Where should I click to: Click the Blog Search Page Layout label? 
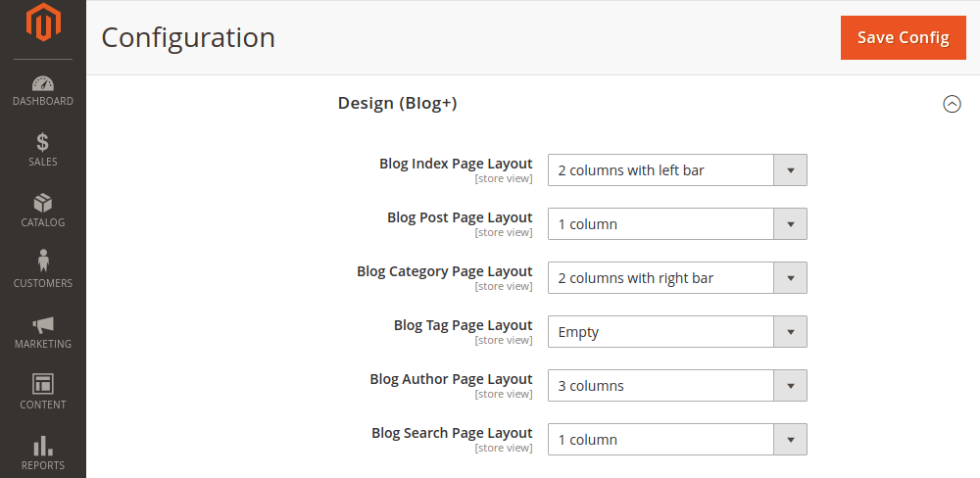tap(452, 433)
